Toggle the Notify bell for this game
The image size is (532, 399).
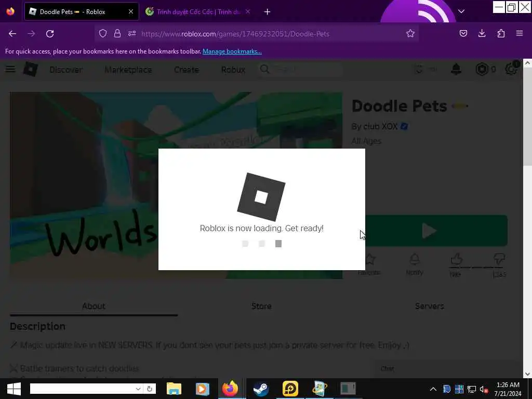pos(415,264)
